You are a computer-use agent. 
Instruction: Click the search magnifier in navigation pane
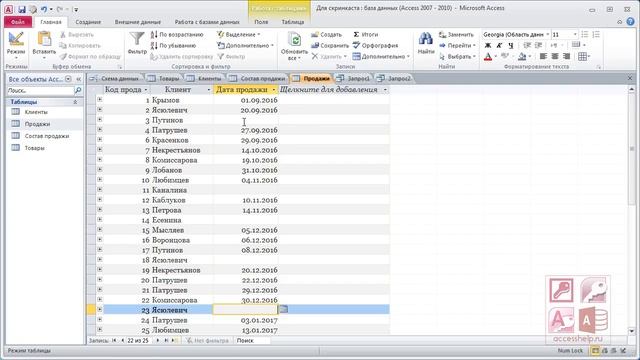[78, 90]
